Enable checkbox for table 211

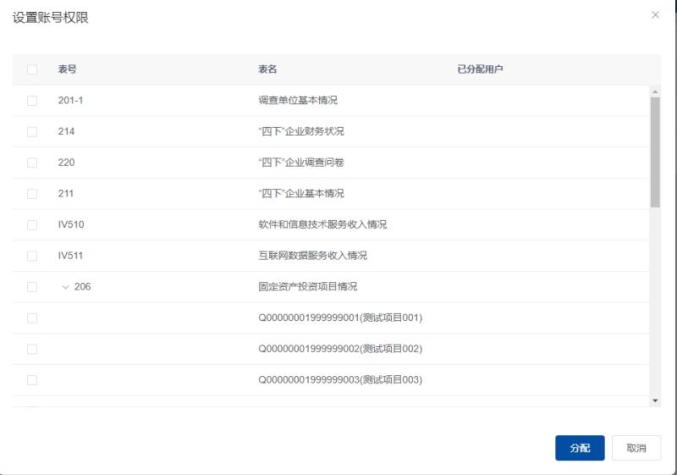point(32,193)
